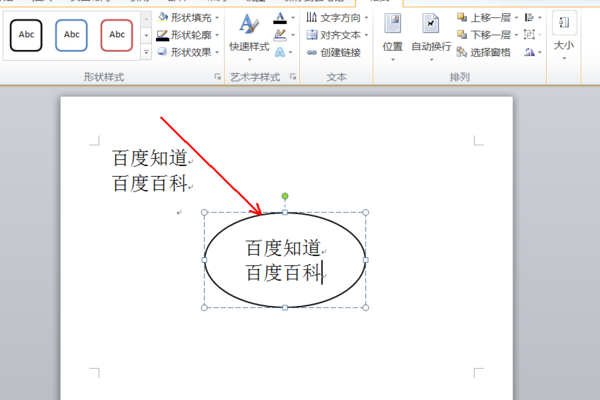
Task: Click 创建链接 create link button
Action: coord(334,52)
